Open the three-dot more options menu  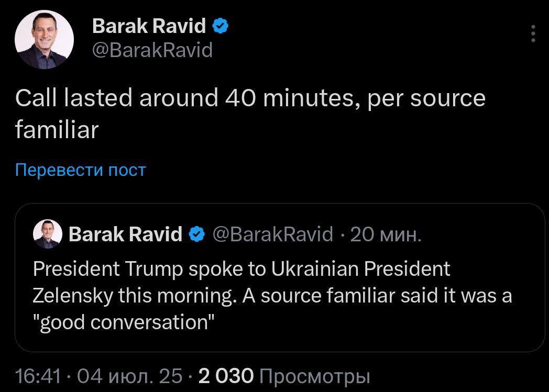pyautogui.click(x=533, y=33)
